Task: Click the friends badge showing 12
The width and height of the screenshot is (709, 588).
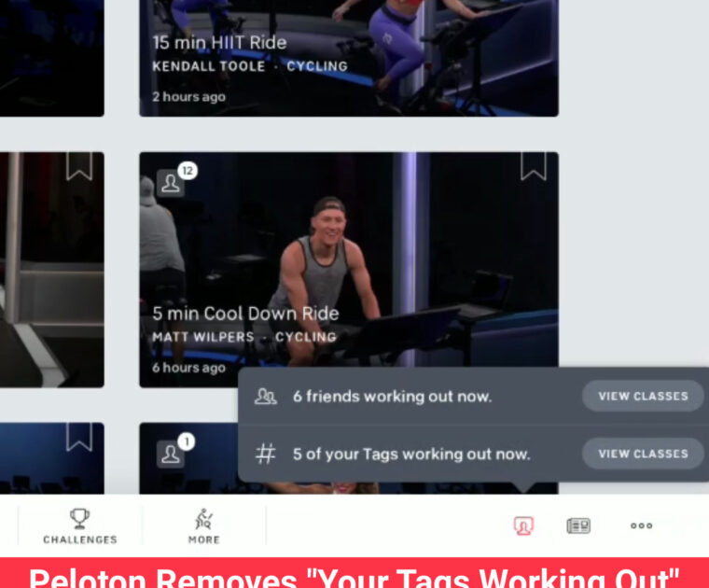Action: tap(173, 182)
